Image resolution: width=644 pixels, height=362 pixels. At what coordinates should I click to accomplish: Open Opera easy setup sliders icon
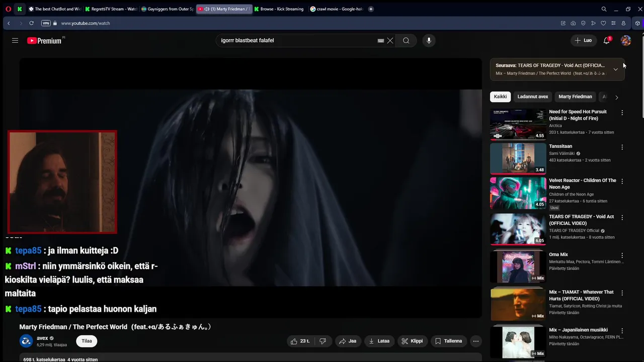pos(613,23)
